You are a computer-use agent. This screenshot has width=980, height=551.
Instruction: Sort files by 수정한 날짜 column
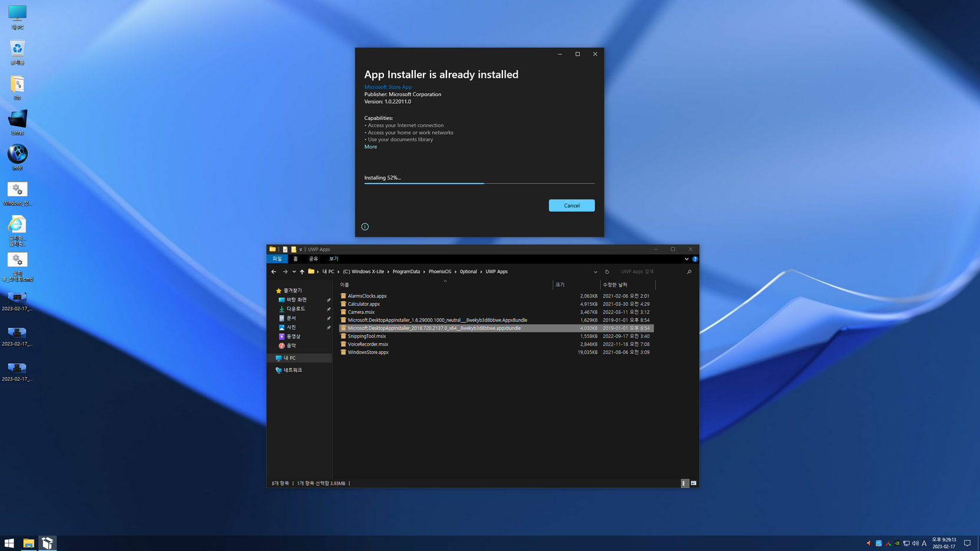(x=627, y=285)
